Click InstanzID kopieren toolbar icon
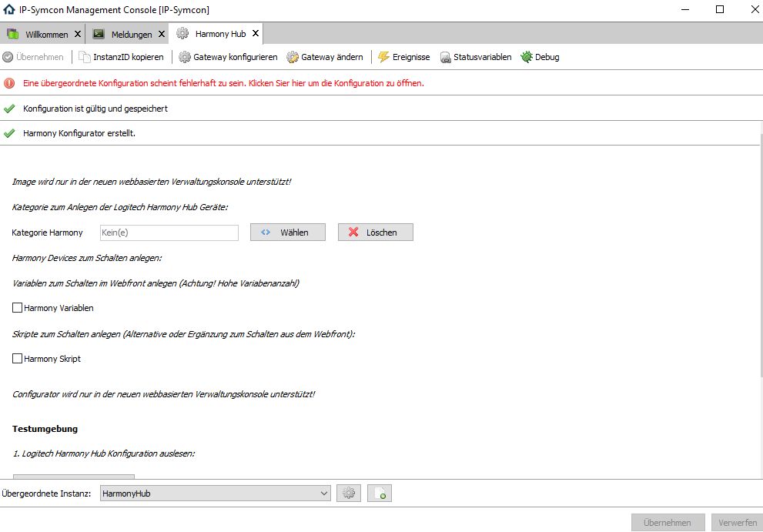Image resolution: width=763 pixels, height=532 pixels. pyautogui.click(x=85, y=57)
